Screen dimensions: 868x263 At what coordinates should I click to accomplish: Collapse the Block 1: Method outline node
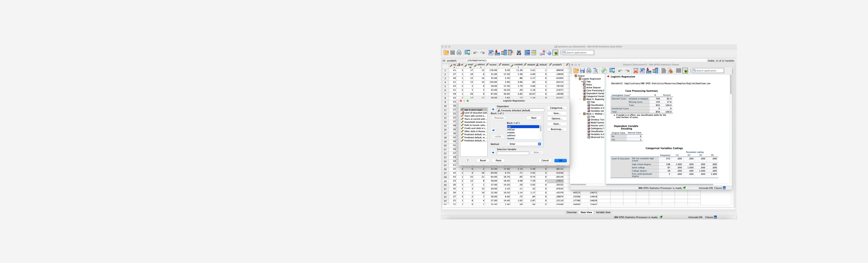pos(580,114)
